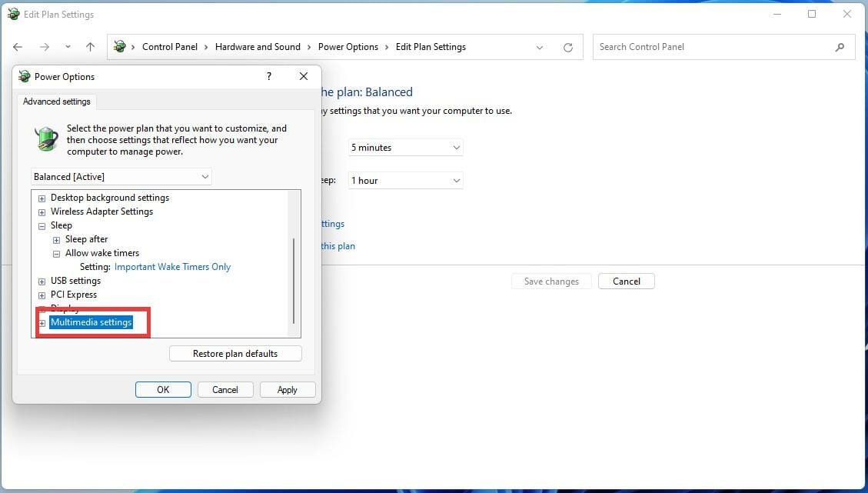Click the grayed forward navigation arrow
The image size is (868, 493).
[x=42, y=47]
